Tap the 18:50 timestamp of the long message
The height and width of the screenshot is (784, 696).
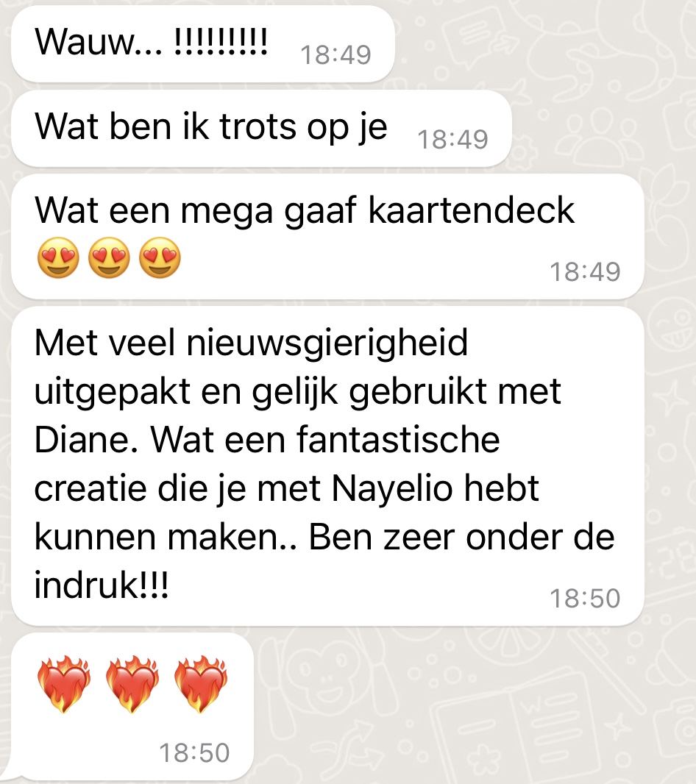click(x=585, y=599)
